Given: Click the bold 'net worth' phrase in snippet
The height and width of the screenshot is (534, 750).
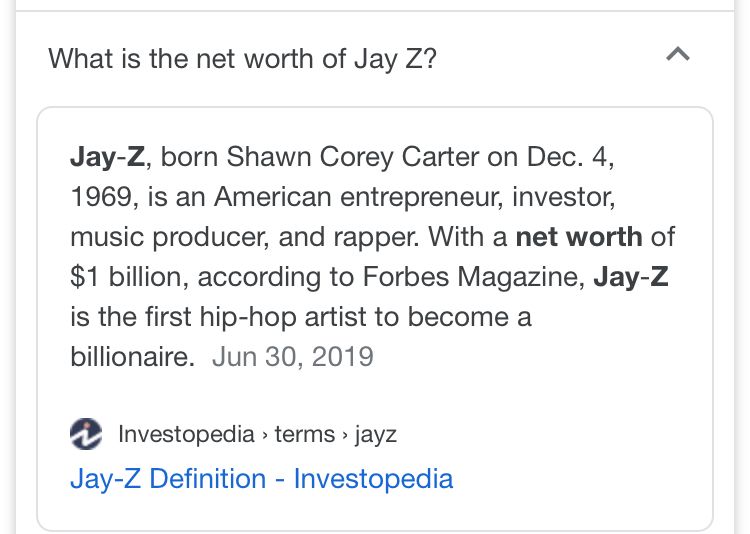Looking at the screenshot, I should point(579,237).
